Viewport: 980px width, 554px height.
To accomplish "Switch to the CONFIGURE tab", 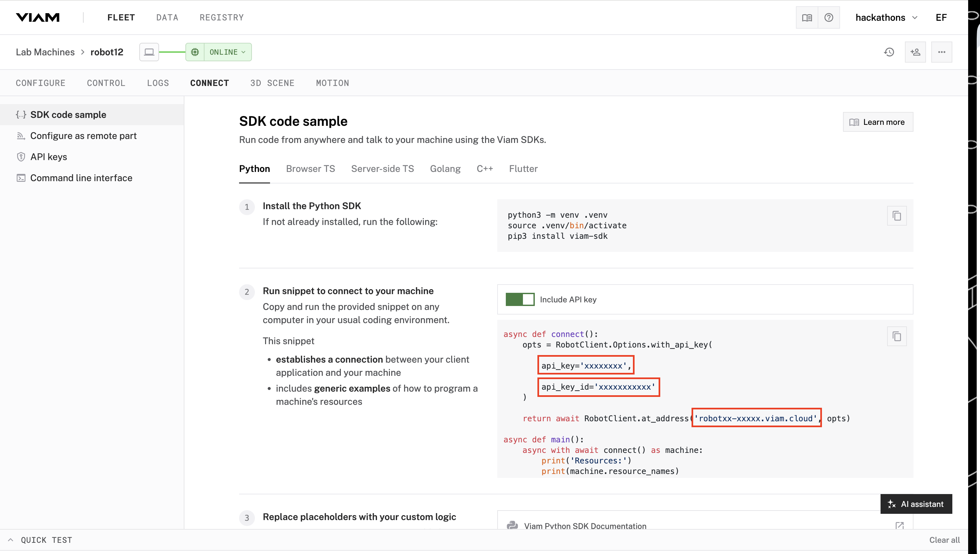I will (x=40, y=83).
